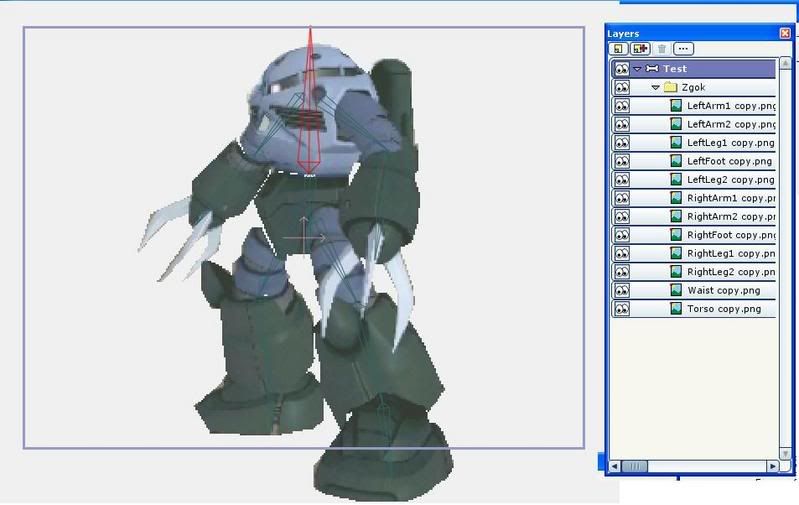Click the Duplicate Layer icon in Layers toolbar
Viewport: 799px width, 505px height.
[x=640, y=49]
